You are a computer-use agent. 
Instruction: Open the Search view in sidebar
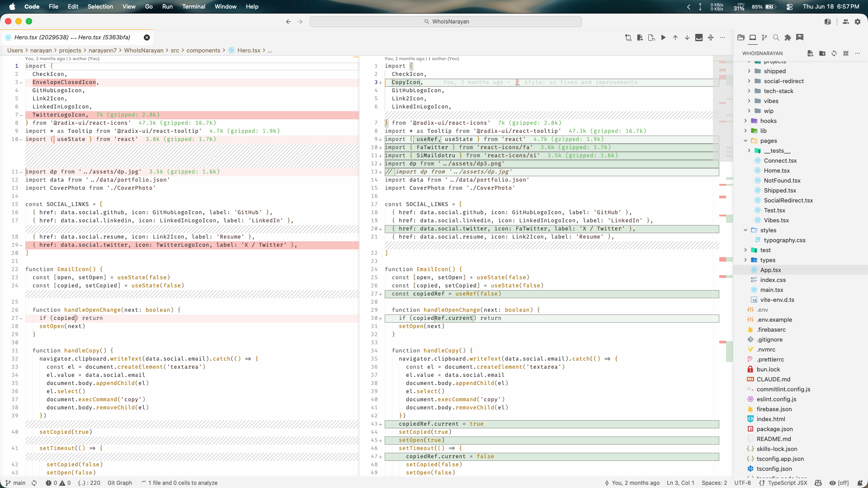776,38
